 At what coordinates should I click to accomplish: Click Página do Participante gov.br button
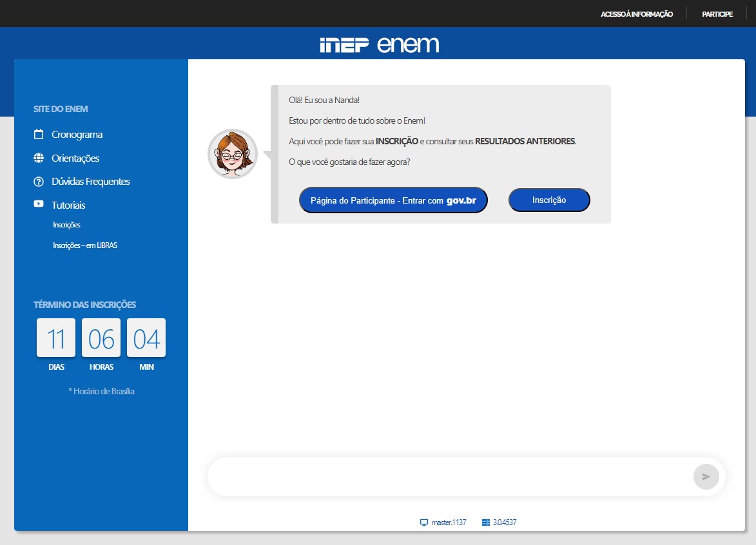[393, 200]
